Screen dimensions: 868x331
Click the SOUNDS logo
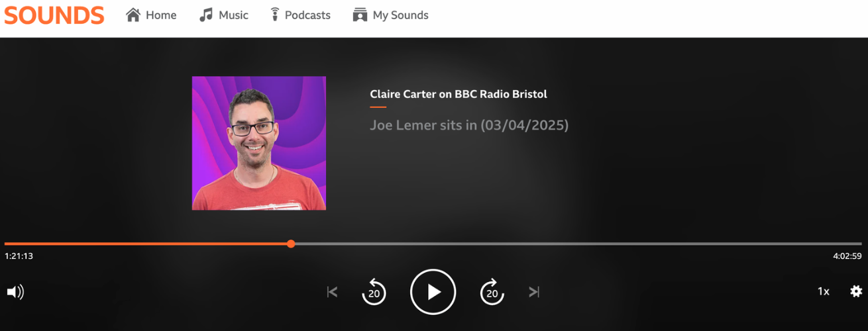[x=54, y=15]
